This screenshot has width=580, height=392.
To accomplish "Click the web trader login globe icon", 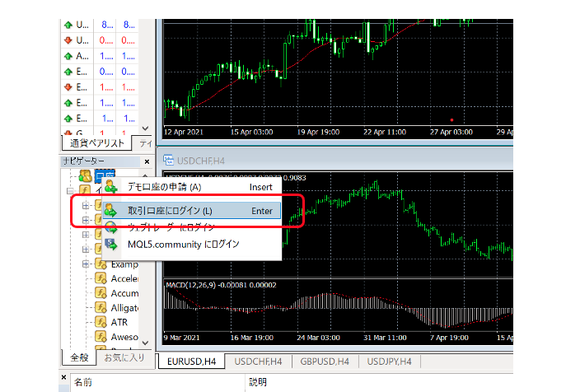I will click(110, 227).
